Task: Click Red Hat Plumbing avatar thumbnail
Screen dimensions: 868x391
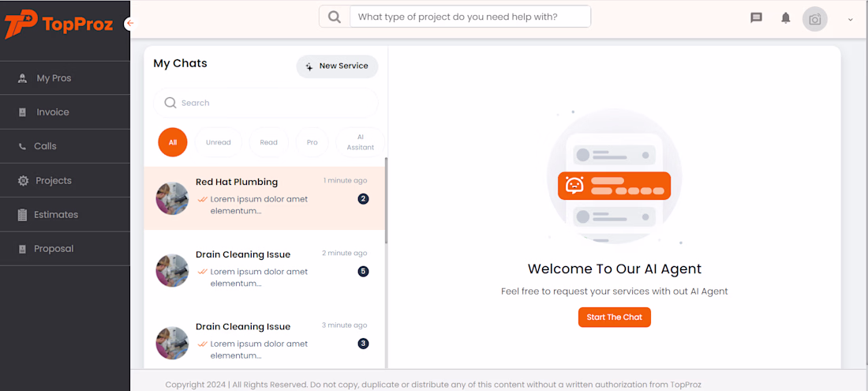Action: [x=172, y=198]
